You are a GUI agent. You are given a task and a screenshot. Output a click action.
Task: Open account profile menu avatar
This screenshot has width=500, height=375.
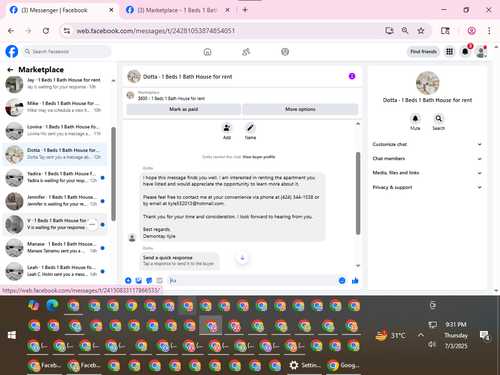481,52
